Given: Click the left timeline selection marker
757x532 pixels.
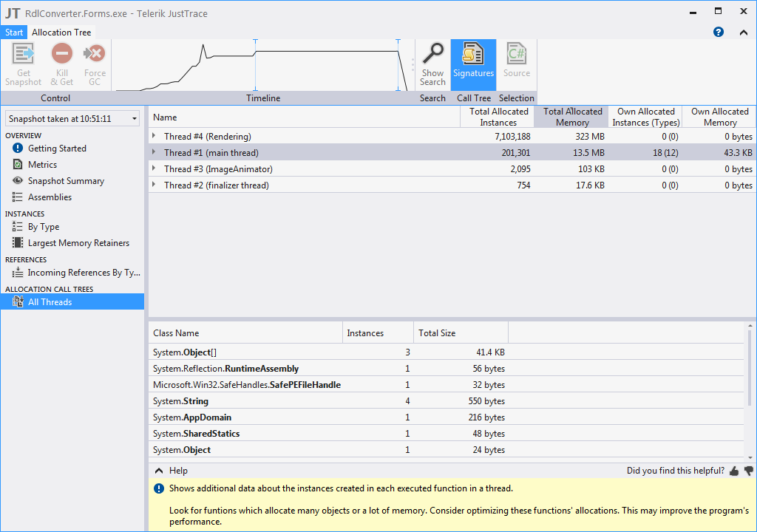Looking at the screenshot, I should [x=255, y=65].
